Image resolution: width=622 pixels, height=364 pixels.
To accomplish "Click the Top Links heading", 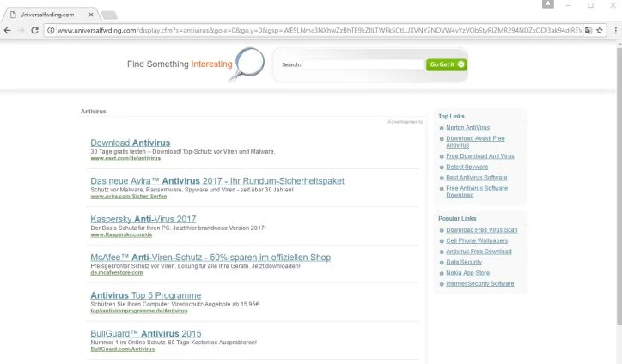I will [x=451, y=117].
